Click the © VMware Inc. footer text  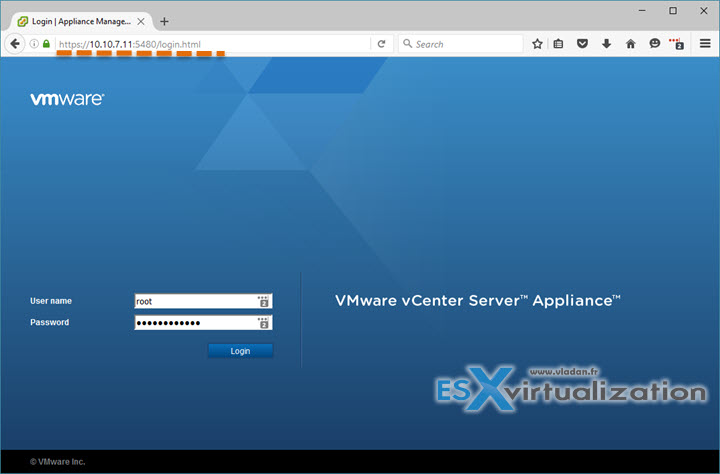coord(57,462)
